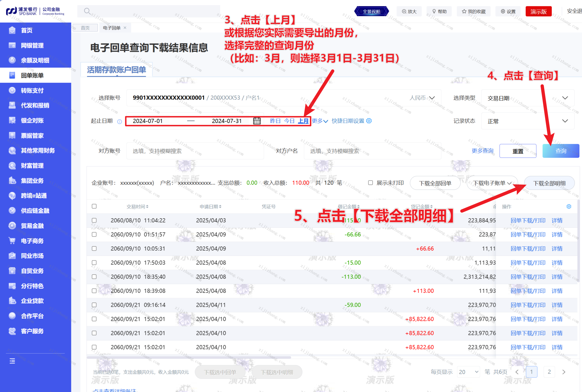Click the start date info icon

[119, 122]
